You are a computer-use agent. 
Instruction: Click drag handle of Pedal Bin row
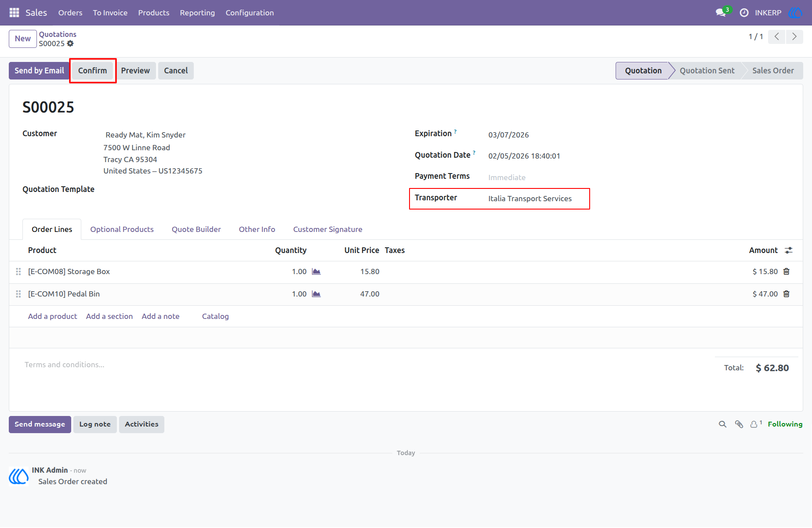coord(18,294)
